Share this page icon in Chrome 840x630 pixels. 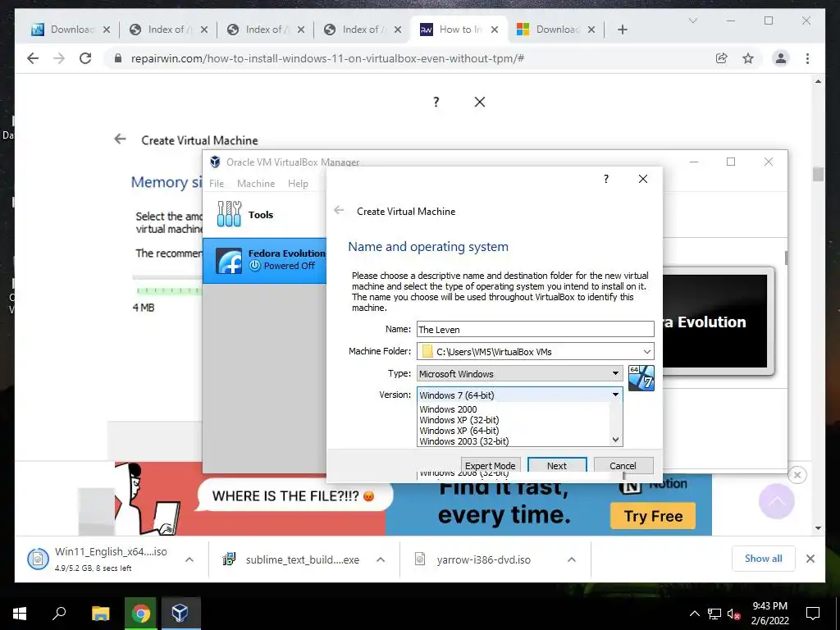(x=722, y=58)
